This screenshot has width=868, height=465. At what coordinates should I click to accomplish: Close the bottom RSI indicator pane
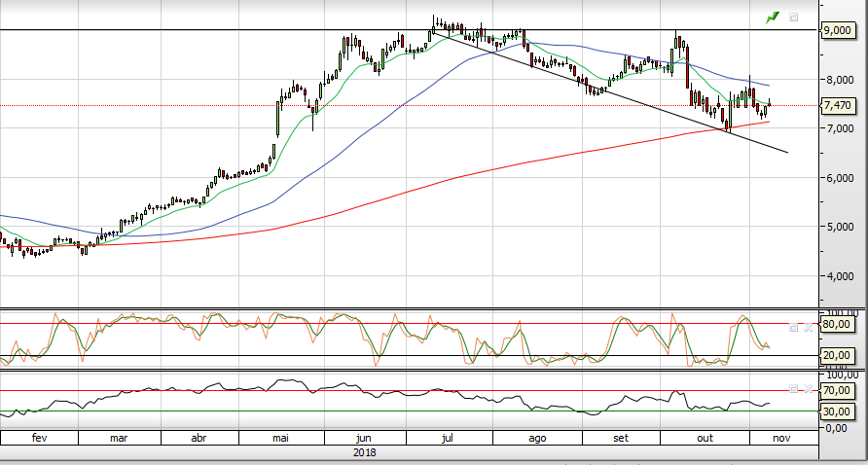click(807, 388)
